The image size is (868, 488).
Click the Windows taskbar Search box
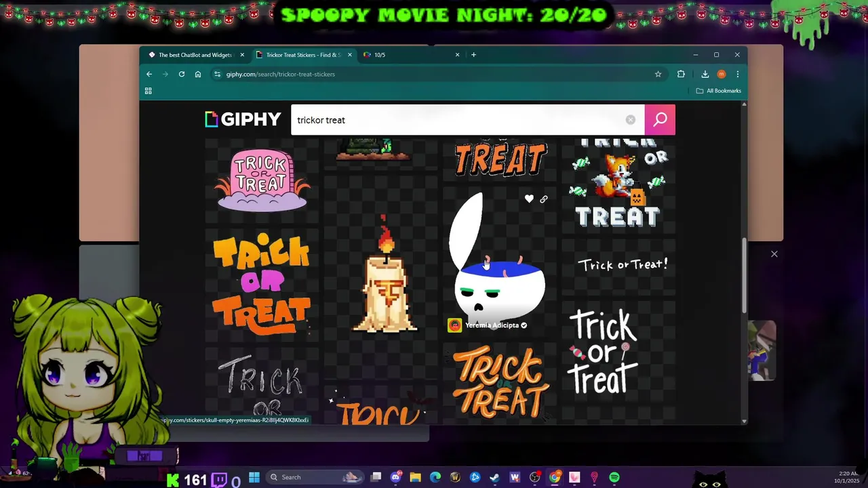pyautogui.click(x=315, y=477)
